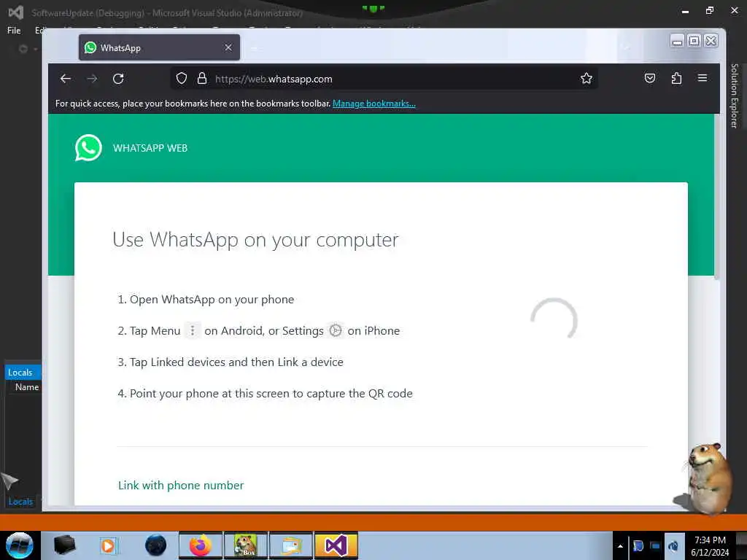Maximize the Firefox browser window
The width and height of the screenshot is (747, 560).
tap(694, 42)
